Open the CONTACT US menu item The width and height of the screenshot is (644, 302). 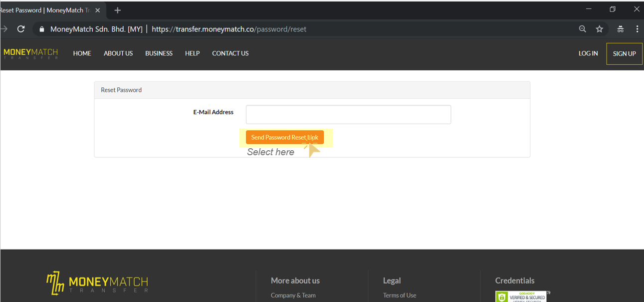[230, 53]
